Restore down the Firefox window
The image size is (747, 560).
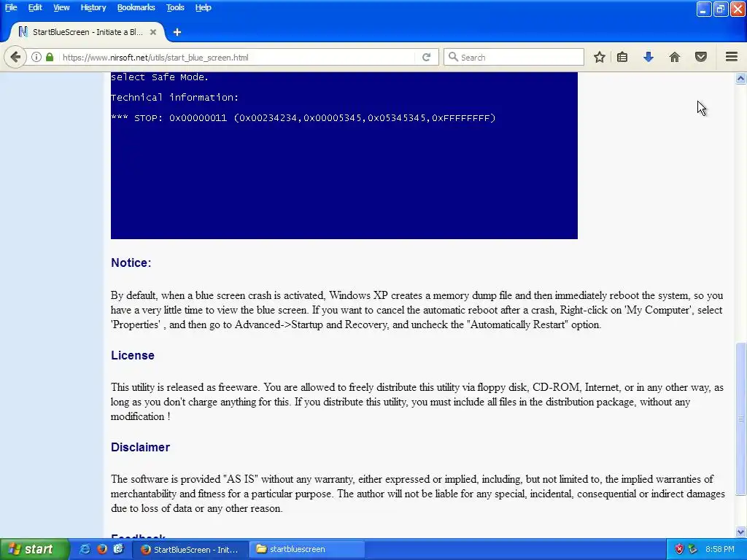click(720, 9)
